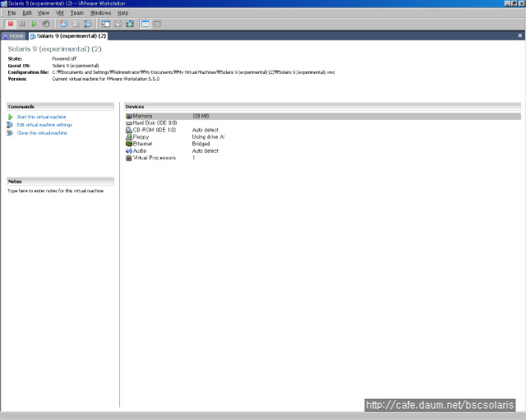Click the Memory device icon
The width and height of the screenshot is (526, 420).
[x=129, y=116]
